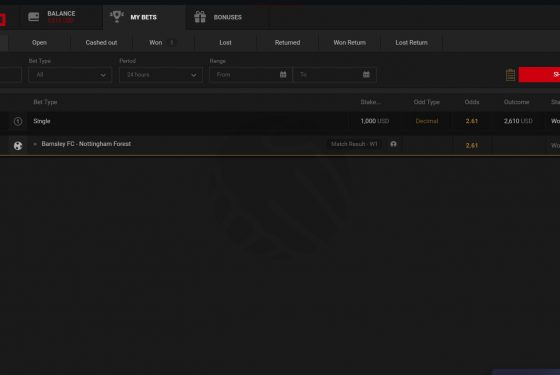
Task: Show Cashed out bets
Action: coord(101,42)
